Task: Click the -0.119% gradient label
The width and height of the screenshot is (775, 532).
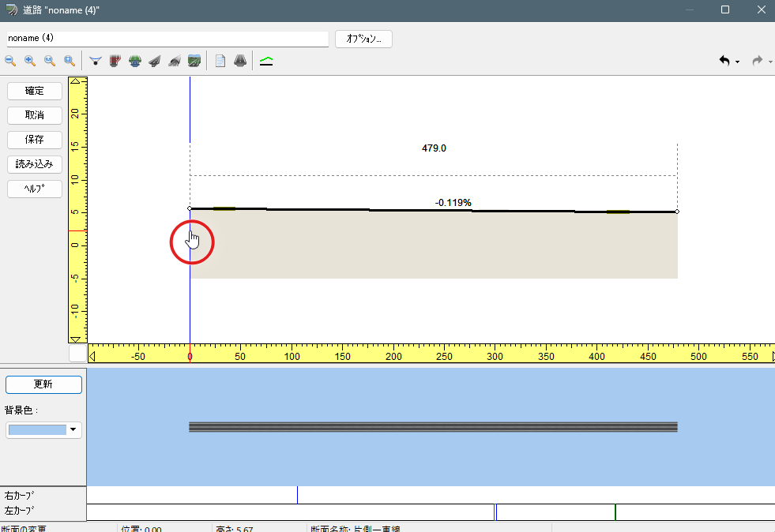Action: 453,203
